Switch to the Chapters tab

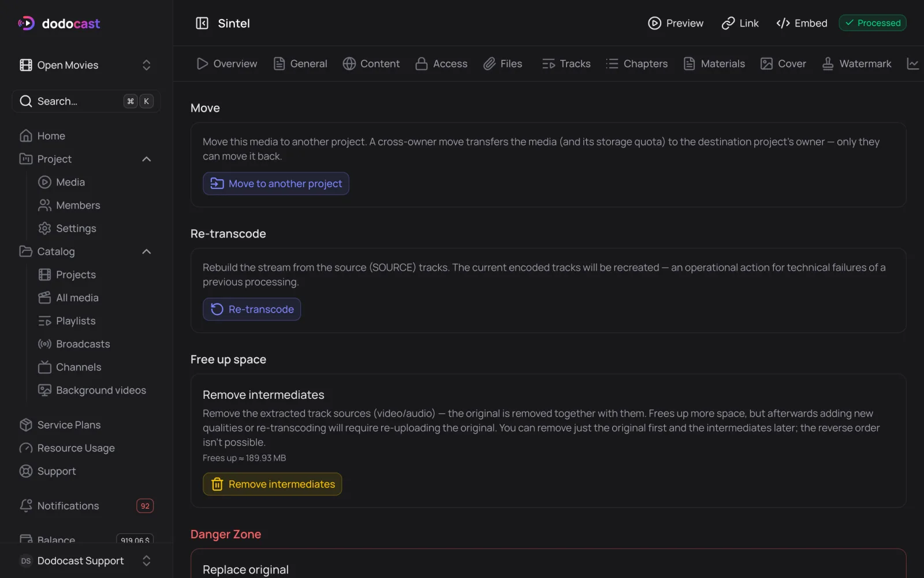pos(637,64)
